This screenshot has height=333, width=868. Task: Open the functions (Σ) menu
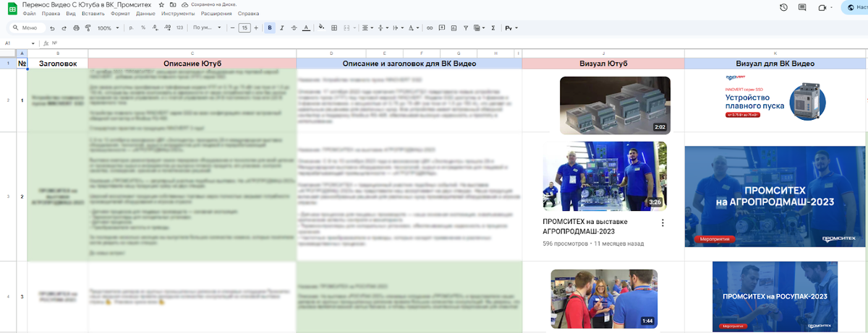coord(493,28)
